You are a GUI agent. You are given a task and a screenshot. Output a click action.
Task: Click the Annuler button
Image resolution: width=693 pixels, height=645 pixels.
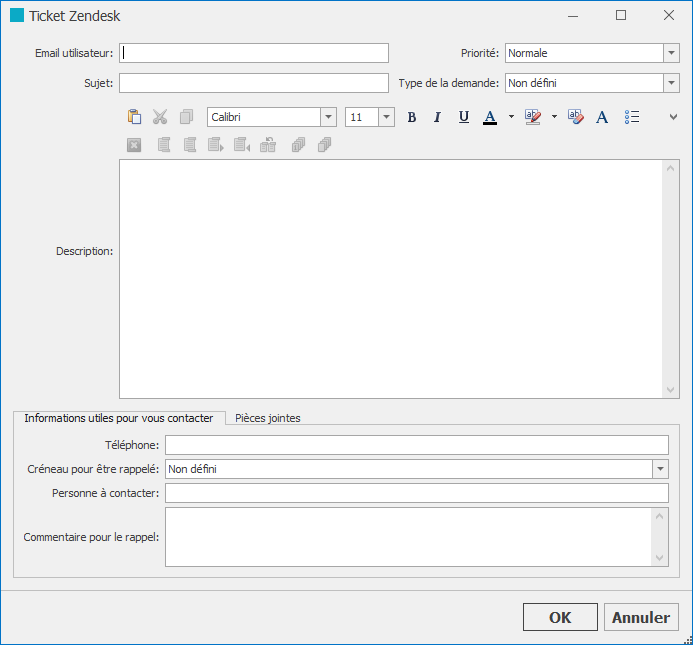coord(641,617)
